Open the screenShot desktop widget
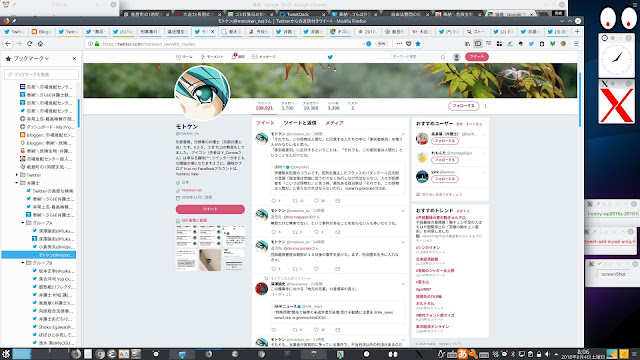 click(613, 274)
